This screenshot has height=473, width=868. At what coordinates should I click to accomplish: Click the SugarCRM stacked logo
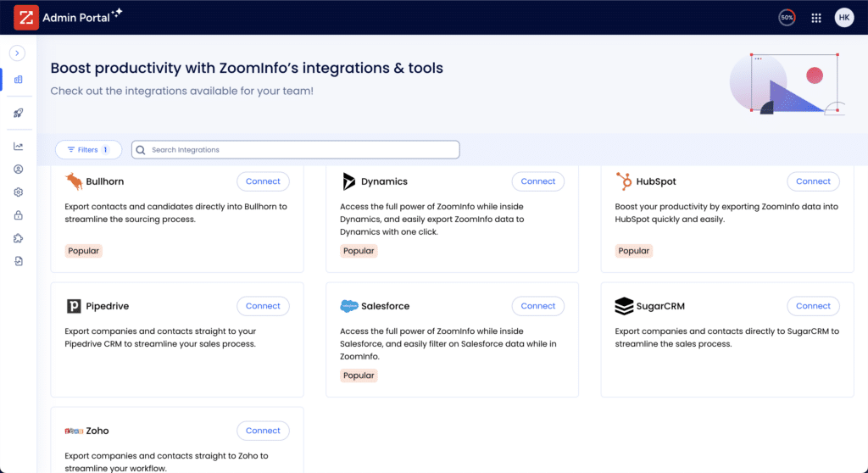624,306
